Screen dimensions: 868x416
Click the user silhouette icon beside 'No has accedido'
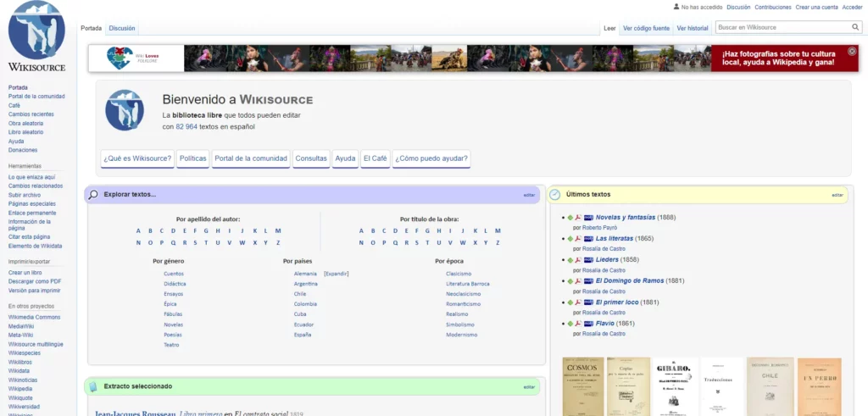coord(676,7)
